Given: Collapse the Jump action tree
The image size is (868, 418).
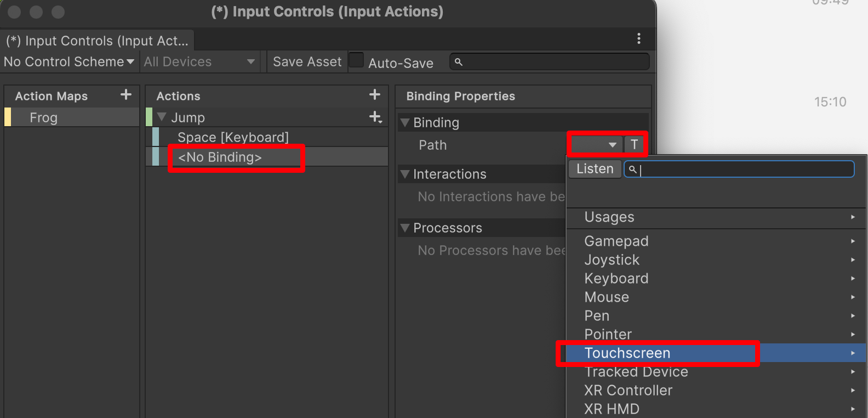Looking at the screenshot, I should [x=162, y=117].
